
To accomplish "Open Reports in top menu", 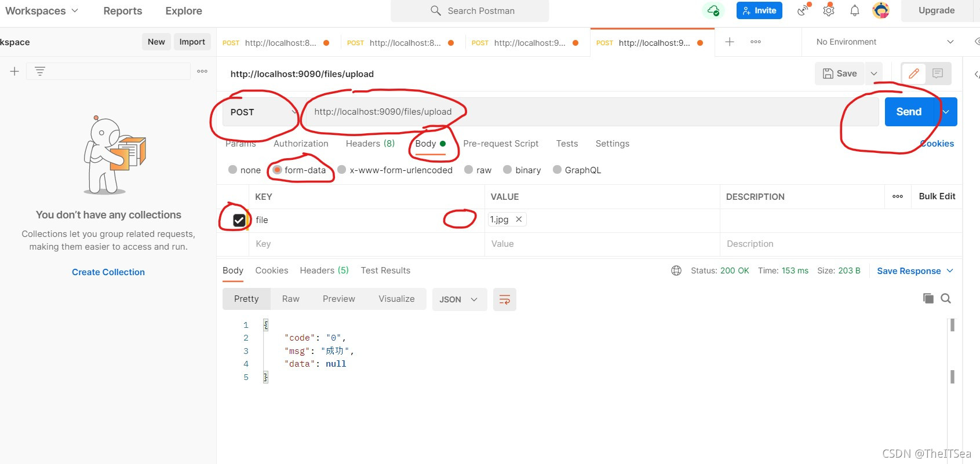I will click(x=123, y=11).
